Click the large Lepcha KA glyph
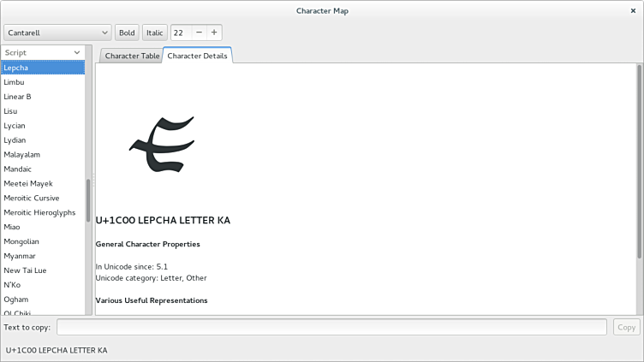 (163, 144)
